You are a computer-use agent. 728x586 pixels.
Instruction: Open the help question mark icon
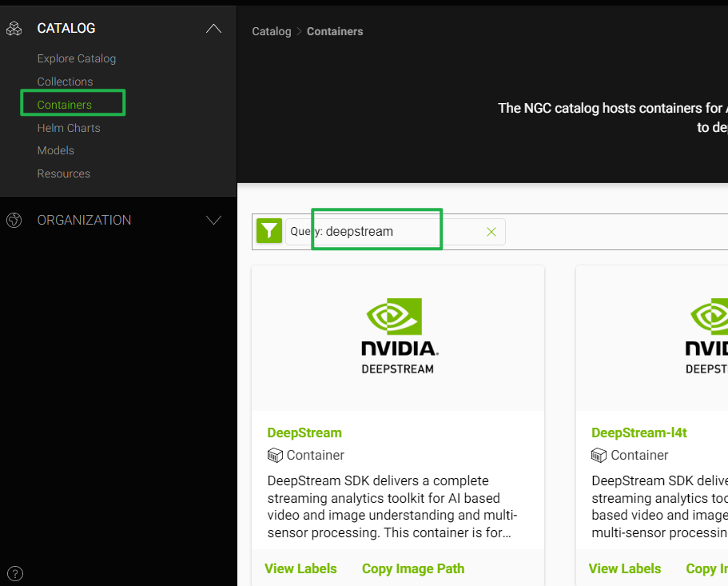coord(15,573)
